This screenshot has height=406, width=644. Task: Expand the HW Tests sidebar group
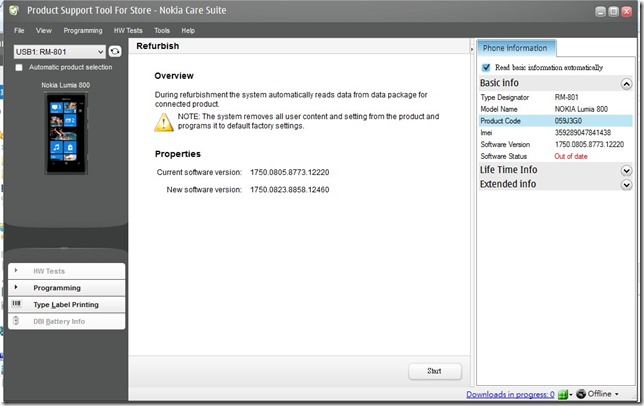(67, 271)
